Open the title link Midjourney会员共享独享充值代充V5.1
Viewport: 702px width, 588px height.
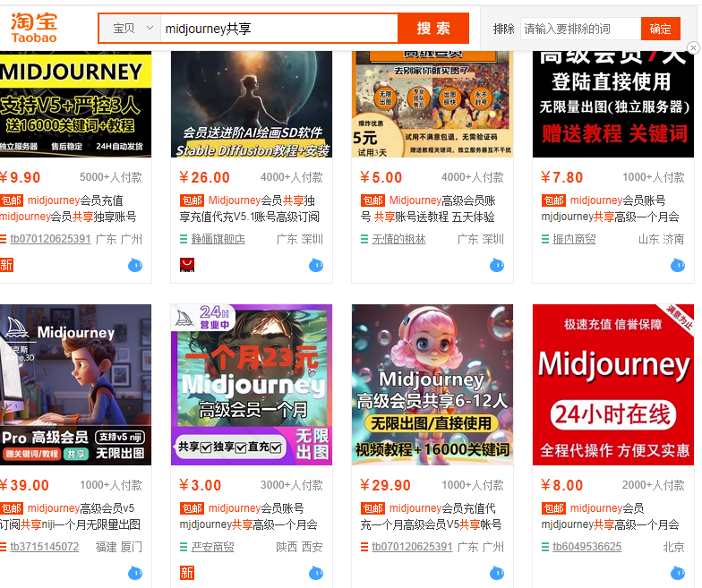[250, 209]
